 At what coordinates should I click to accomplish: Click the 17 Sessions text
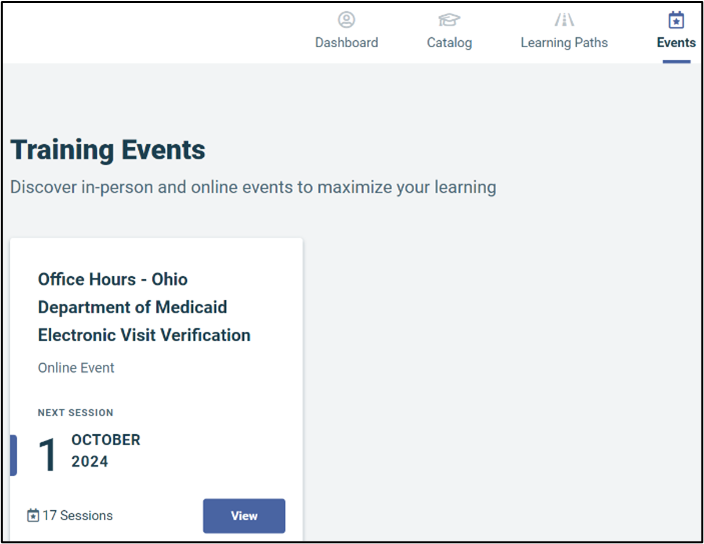pos(77,516)
